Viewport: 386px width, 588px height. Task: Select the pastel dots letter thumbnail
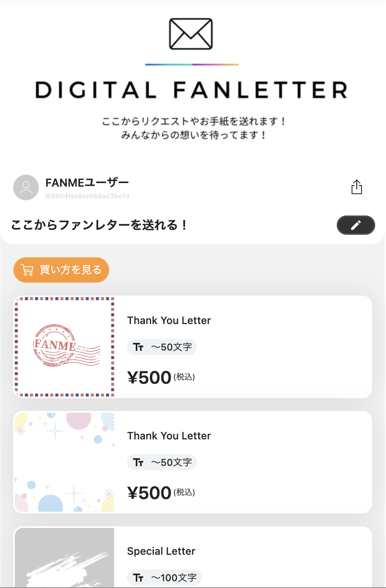coord(64,462)
